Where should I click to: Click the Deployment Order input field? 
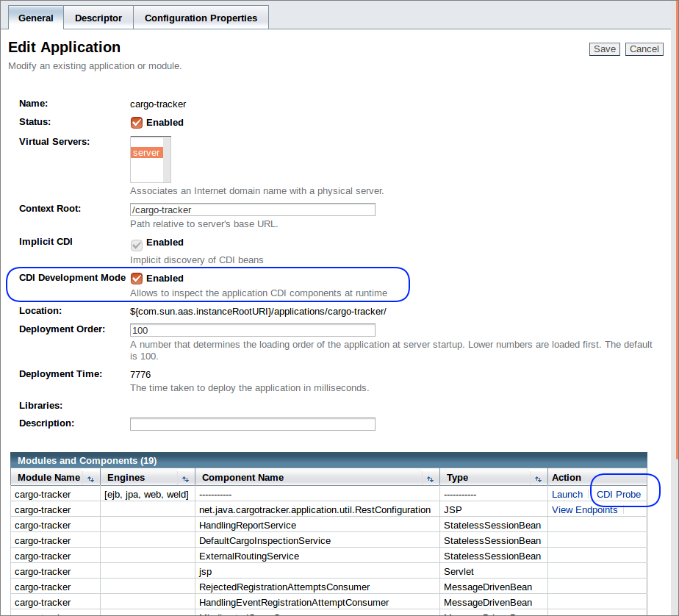(253, 330)
